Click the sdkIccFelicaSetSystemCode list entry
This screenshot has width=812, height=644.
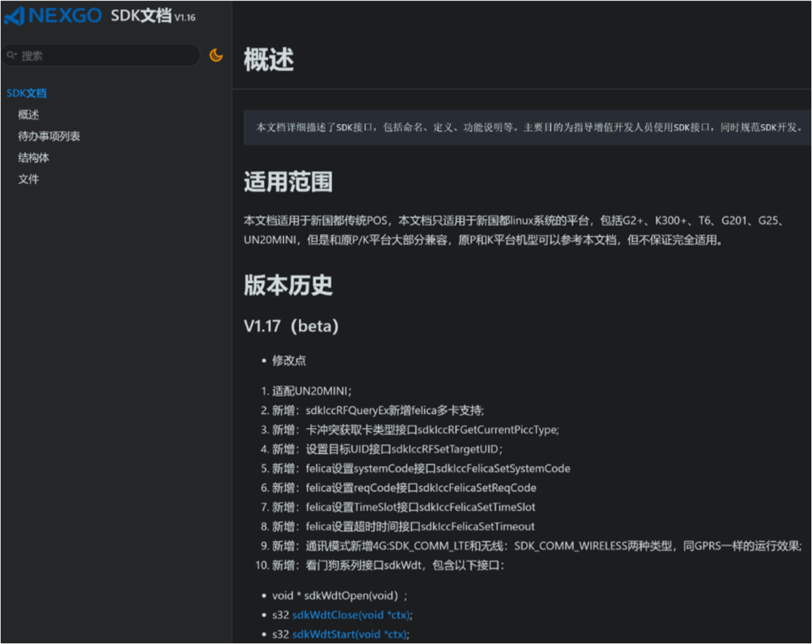(421, 468)
